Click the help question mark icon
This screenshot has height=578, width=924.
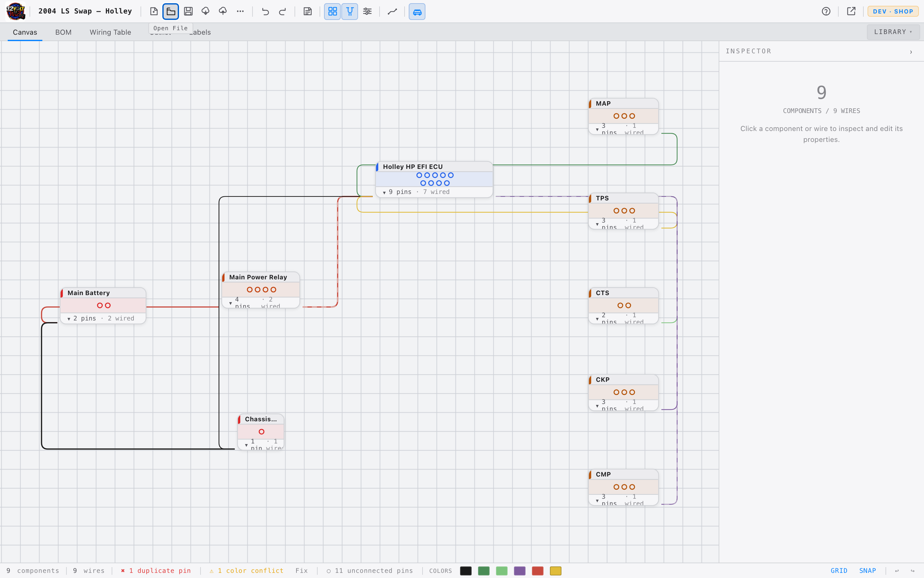pos(826,12)
